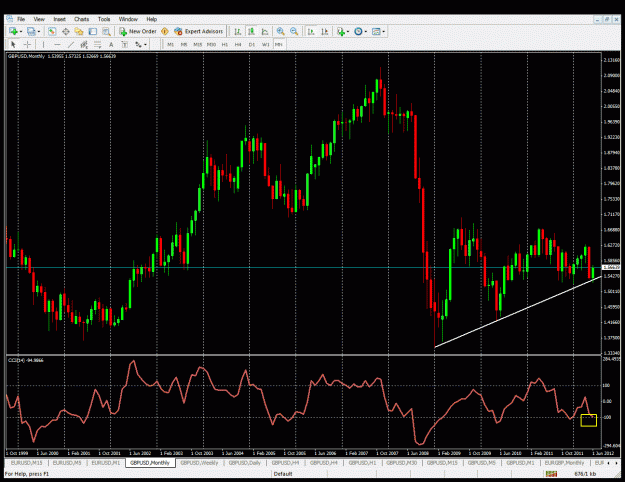The height and width of the screenshot is (482, 625).
Task: Switch to candlestick chart icon
Action: 251,31
